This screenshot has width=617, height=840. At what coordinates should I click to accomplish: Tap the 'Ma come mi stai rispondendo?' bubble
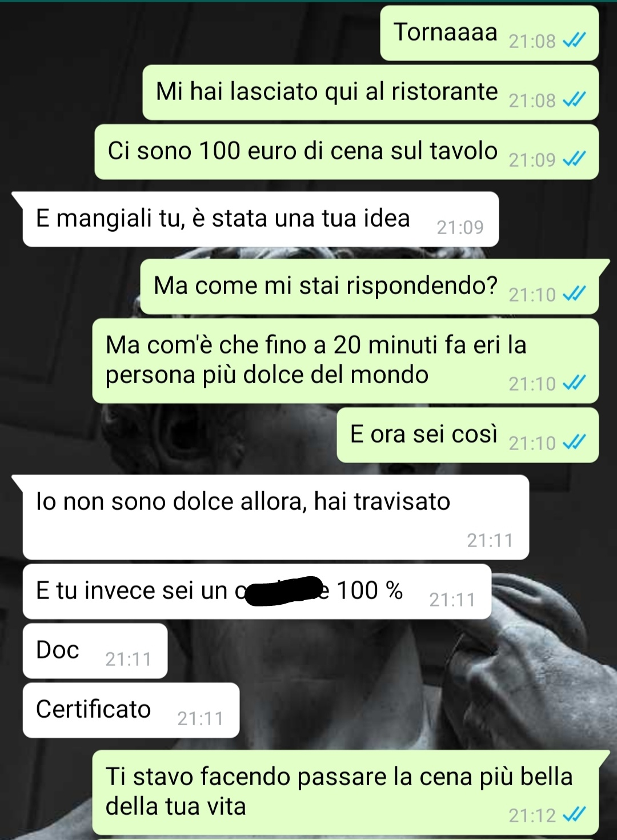(370, 287)
